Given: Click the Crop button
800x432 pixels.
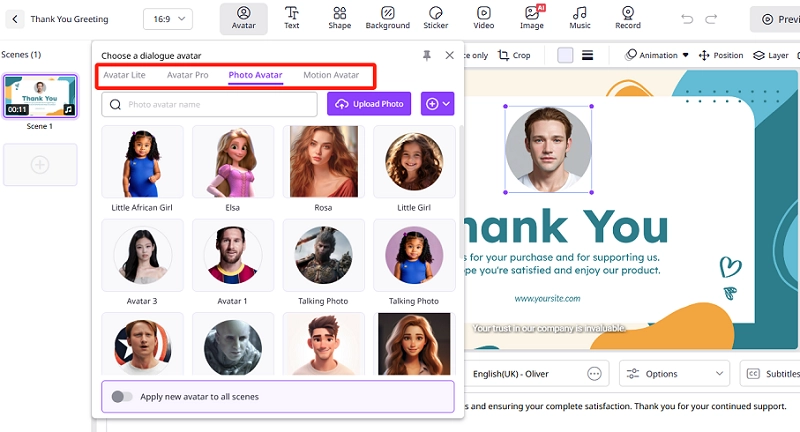Looking at the screenshot, I should (514, 55).
